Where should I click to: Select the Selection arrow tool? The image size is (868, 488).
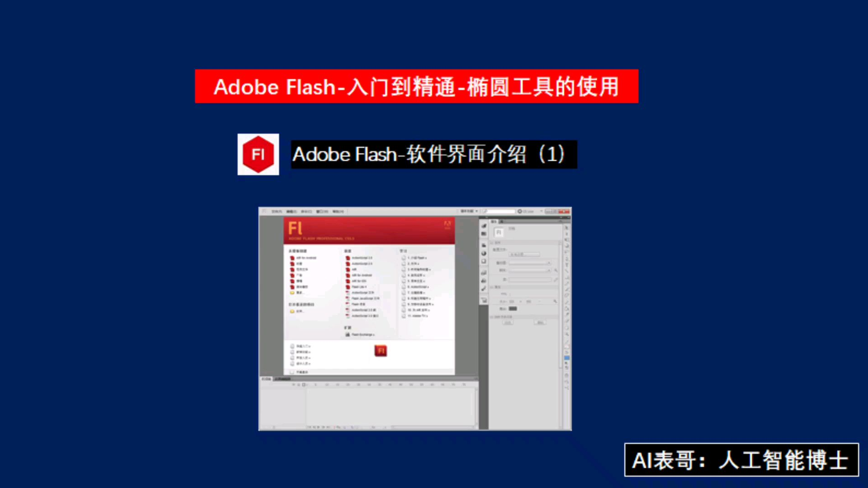(x=567, y=228)
